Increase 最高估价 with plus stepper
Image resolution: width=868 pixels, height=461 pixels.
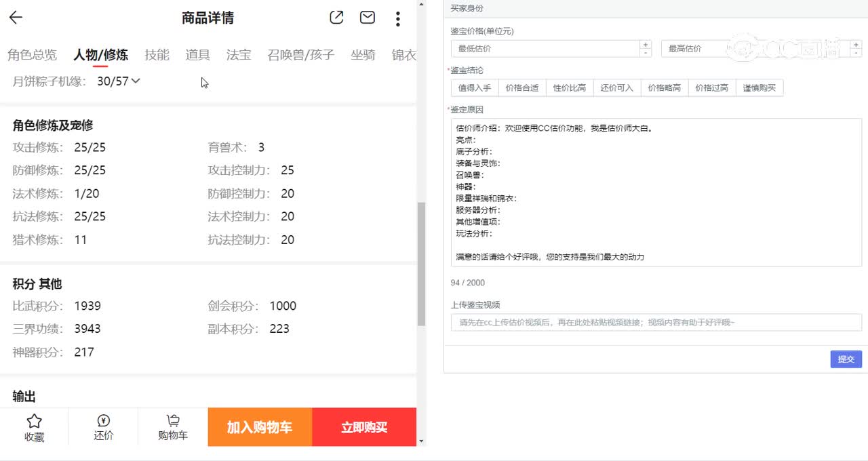point(856,44)
